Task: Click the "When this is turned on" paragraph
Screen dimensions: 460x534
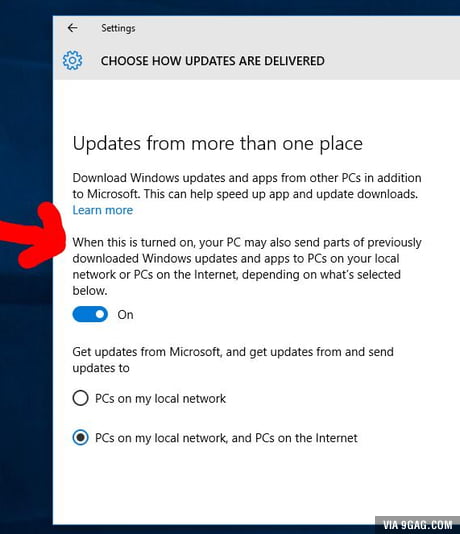Action: click(x=247, y=266)
